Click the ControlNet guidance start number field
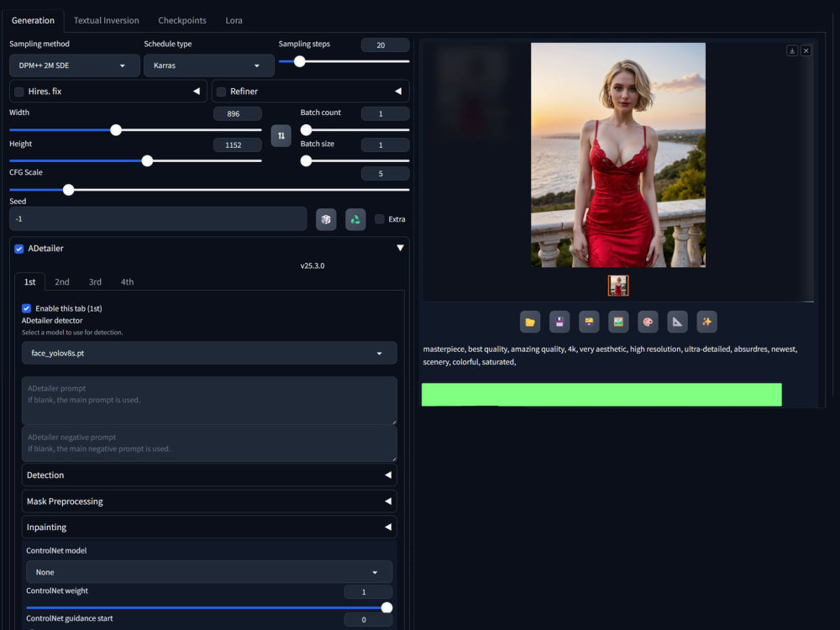This screenshot has height=630, width=840. [368, 619]
